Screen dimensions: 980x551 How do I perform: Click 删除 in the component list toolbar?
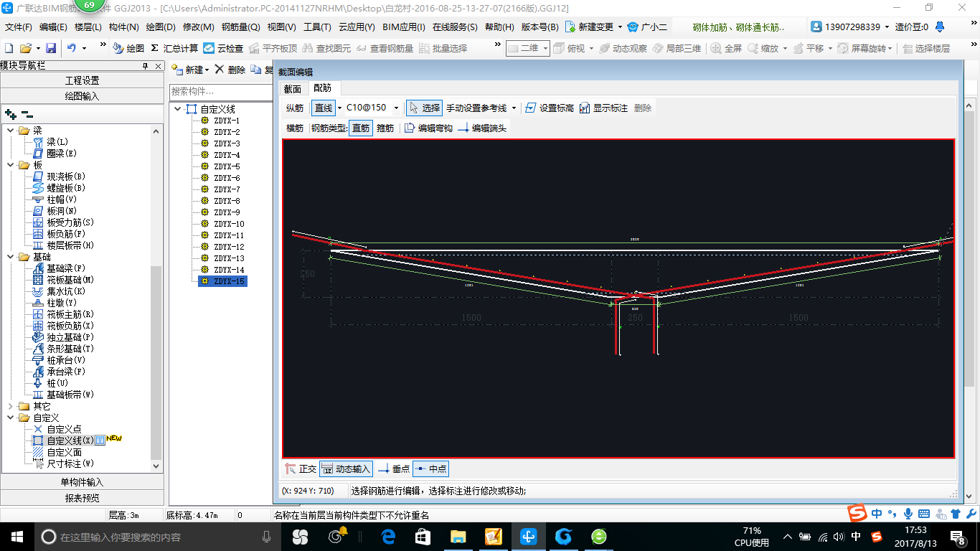coord(230,70)
